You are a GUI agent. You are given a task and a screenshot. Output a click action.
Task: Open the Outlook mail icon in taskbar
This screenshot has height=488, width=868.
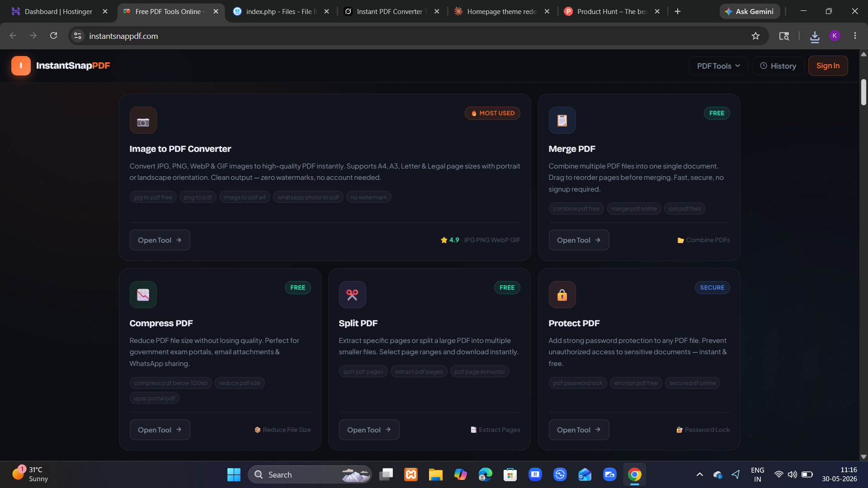click(585, 474)
